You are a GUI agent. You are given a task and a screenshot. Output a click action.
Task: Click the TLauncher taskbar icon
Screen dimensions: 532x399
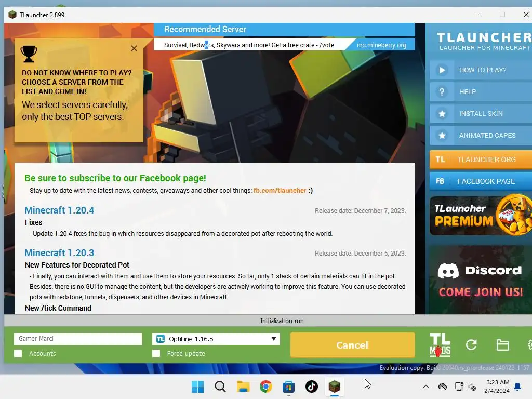pos(334,387)
